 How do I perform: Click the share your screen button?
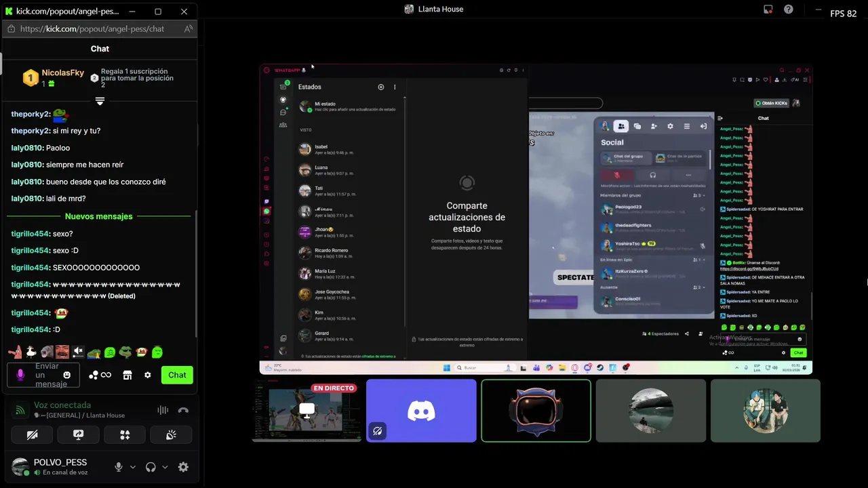pos(78,435)
